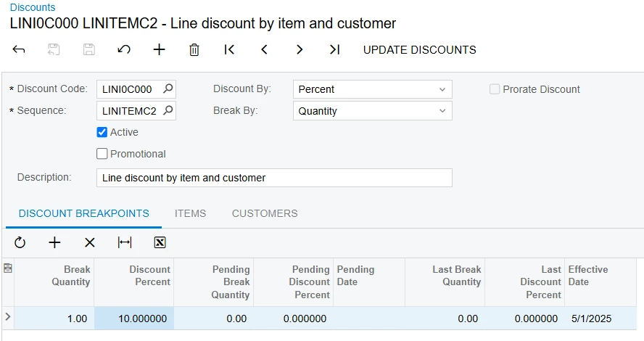Open Discount Code lookup selector
This screenshot has height=341, width=644.
(x=168, y=89)
